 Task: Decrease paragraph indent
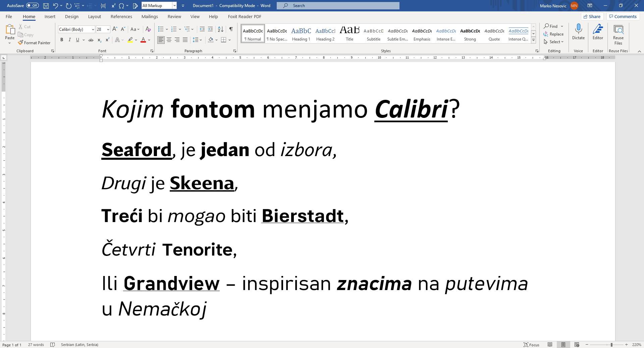pos(202,29)
